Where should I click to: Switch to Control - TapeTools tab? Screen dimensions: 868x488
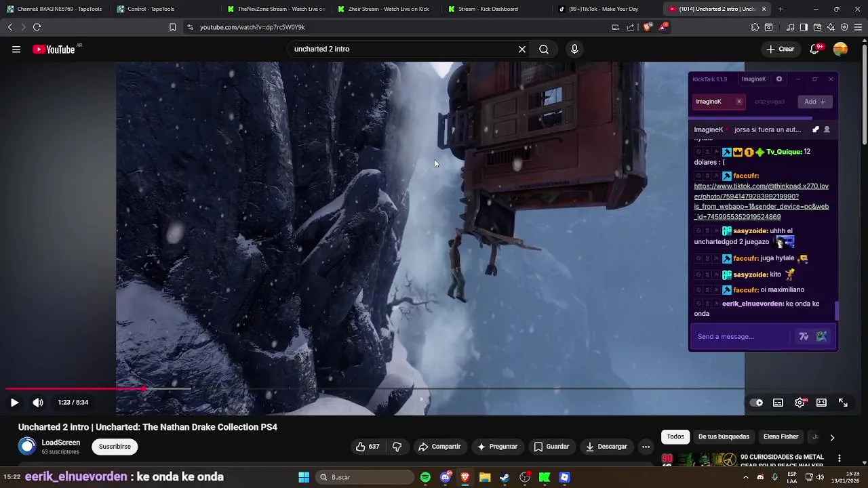coord(165,9)
